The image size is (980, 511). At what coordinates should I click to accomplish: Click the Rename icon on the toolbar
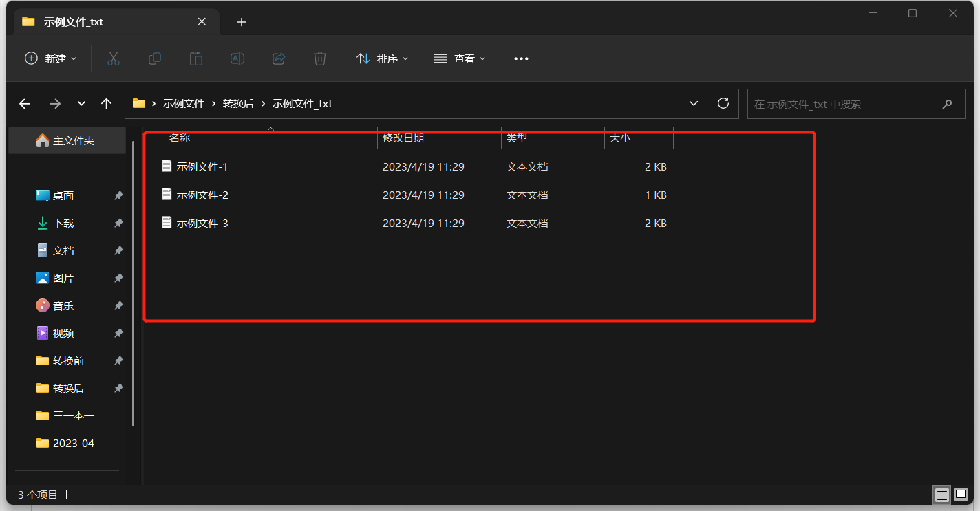[x=237, y=58]
